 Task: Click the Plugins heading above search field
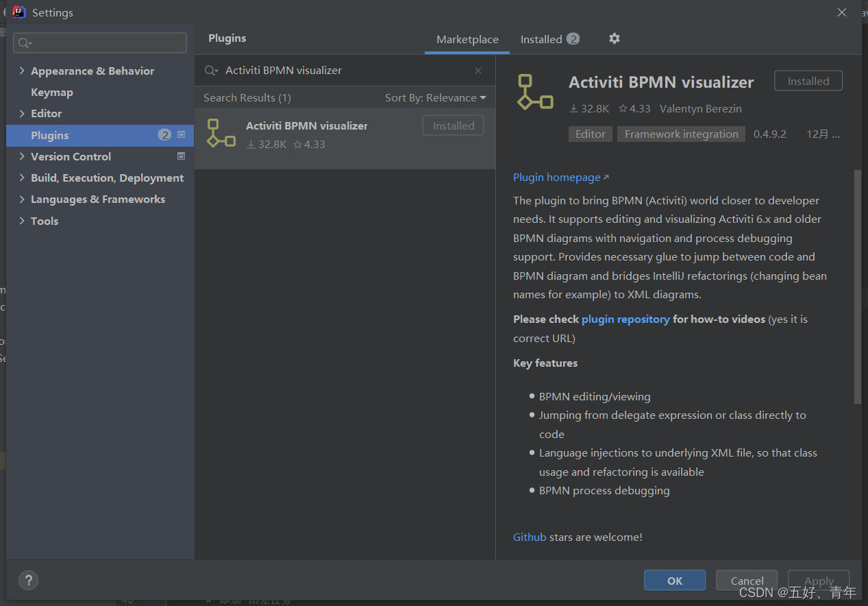(x=227, y=38)
